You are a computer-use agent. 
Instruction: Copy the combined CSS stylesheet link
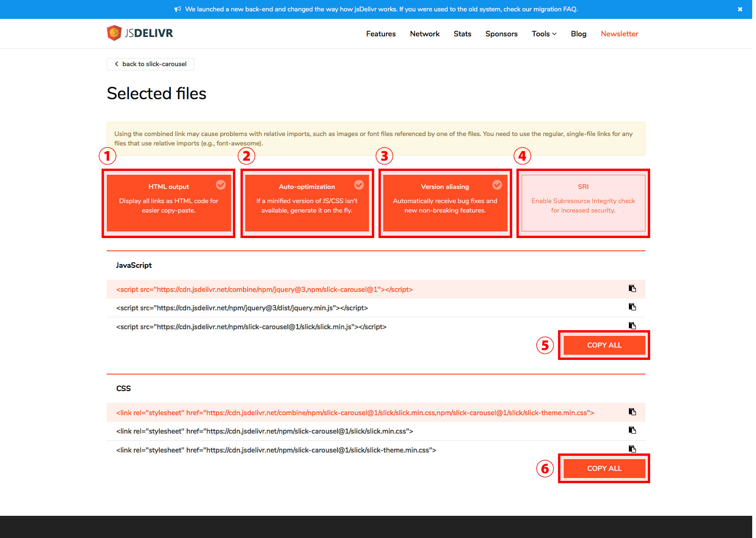pos(632,412)
